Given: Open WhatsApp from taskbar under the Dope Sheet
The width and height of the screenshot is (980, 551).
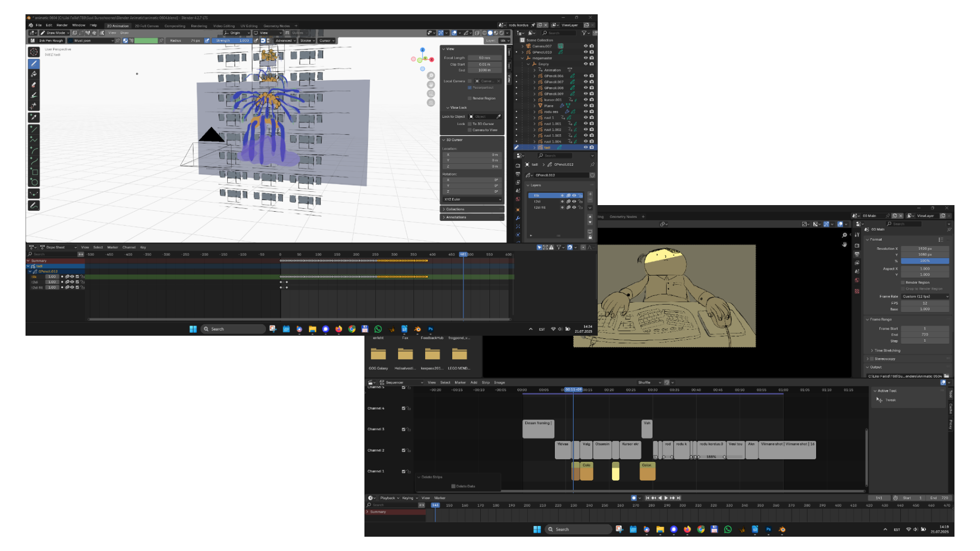Looking at the screenshot, I should pos(378,329).
